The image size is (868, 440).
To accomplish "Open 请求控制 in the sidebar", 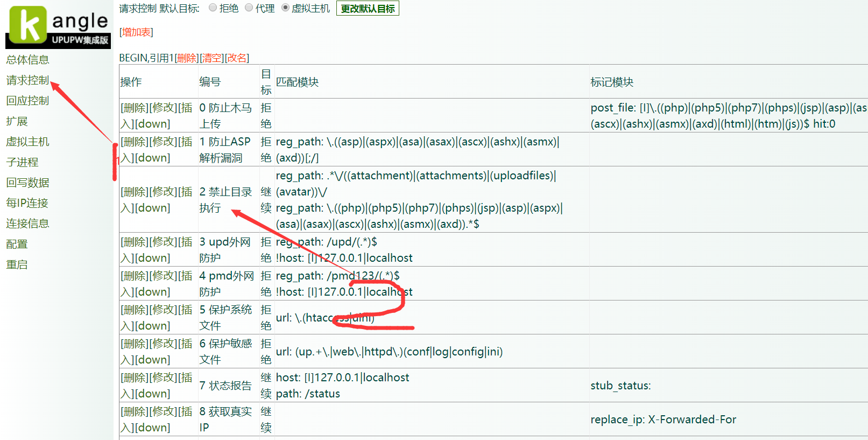I will (x=27, y=80).
